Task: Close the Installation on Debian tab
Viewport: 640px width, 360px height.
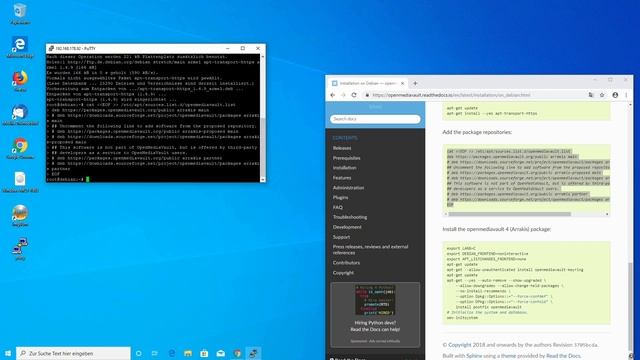Action: coord(402,83)
